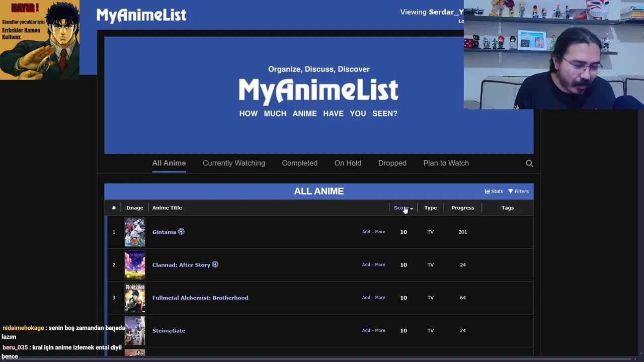644x362 pixels.
Task: Click the Gintama cover thumbnail
Action: coord(135,232)
